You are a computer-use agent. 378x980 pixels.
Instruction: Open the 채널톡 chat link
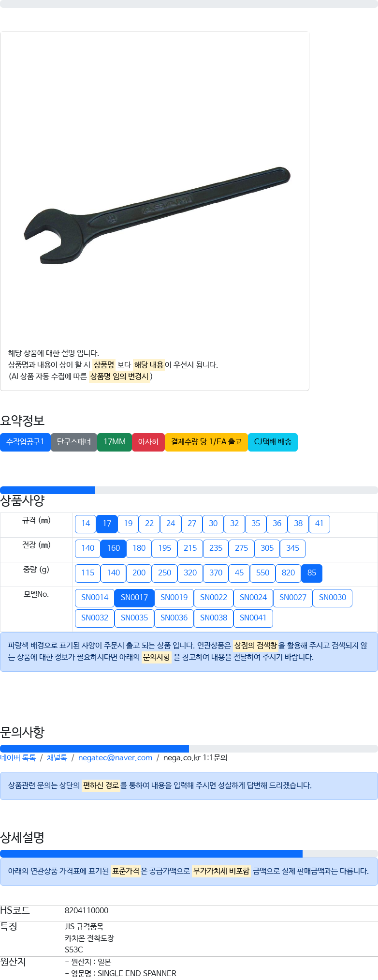[x=57, y=758]
